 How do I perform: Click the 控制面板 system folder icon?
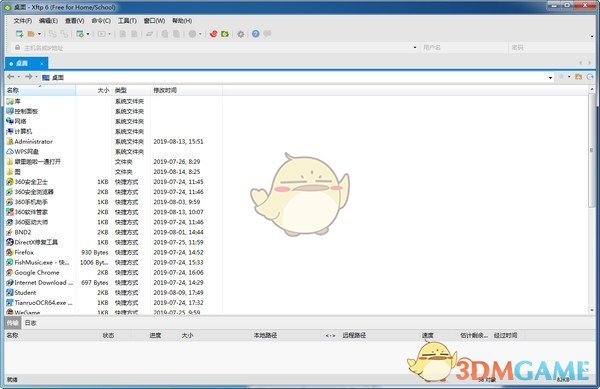(10, 111)
